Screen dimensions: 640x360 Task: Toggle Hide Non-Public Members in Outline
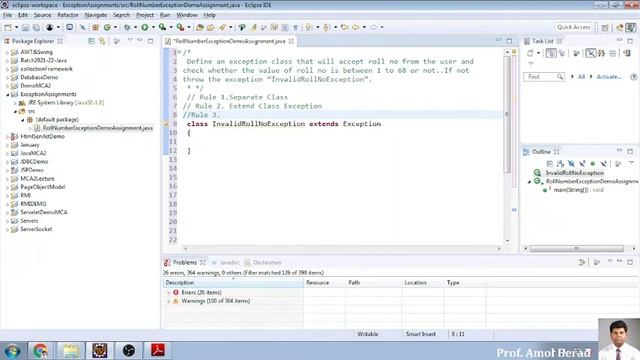(x=593, y=164)
